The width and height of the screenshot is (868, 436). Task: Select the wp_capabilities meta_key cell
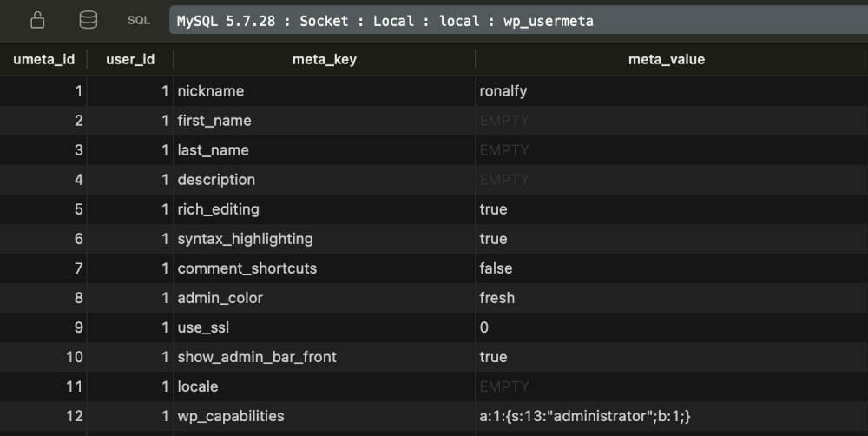coord(325,416)
